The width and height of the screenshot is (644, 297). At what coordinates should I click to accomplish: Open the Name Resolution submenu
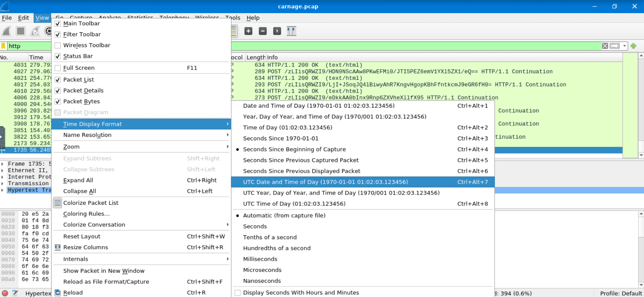pos(141,135)
